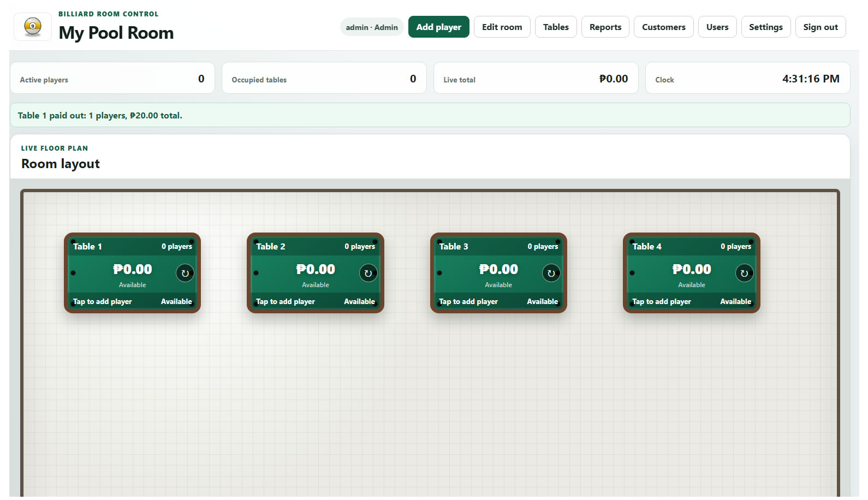Tap to add player on Table 1
This screenshot has width=868, height=500.
coord(103,301)
